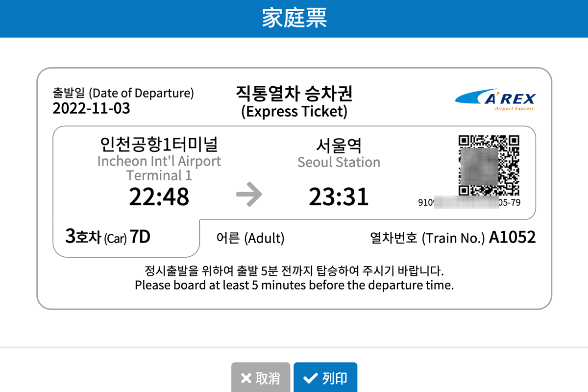
Task: Click the Adult passenger type label
Action: click(x=250, y=238)
